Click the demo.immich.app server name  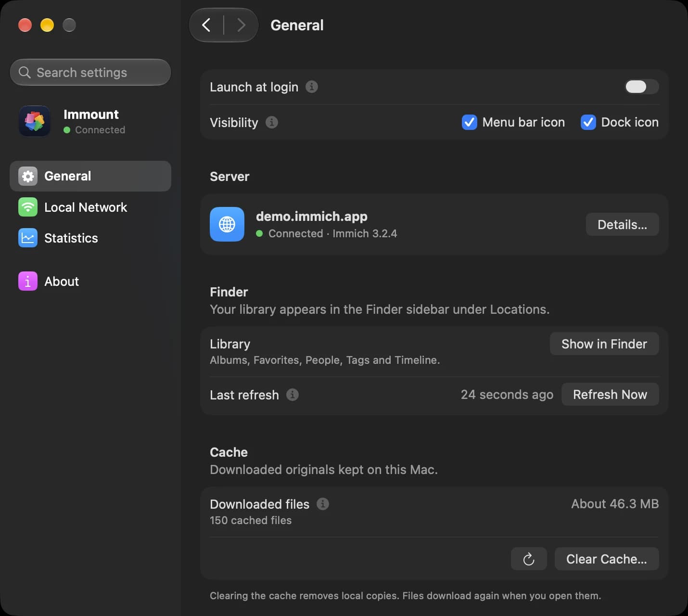[312, 217]
